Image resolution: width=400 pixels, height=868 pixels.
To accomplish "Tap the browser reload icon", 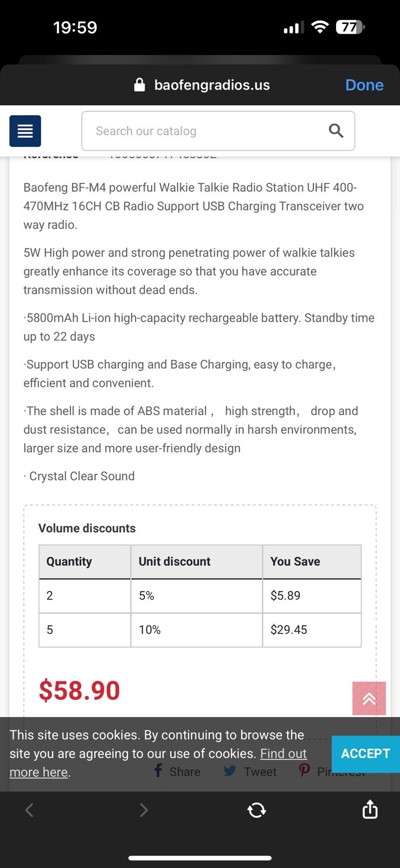I will click(x=256, y=810).
